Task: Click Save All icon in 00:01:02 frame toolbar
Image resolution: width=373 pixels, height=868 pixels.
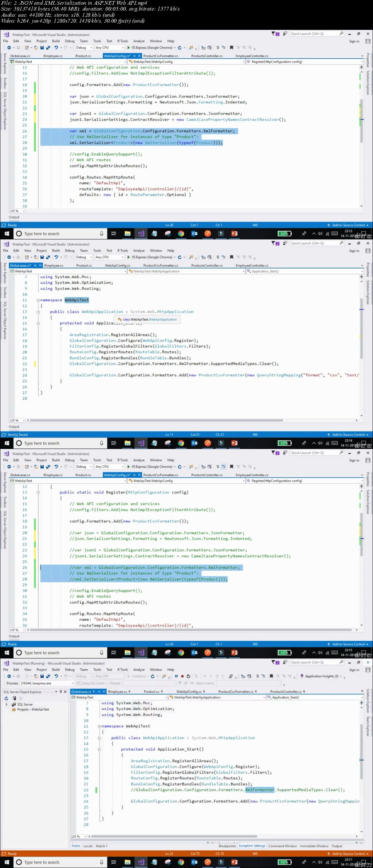Action: 48,48
